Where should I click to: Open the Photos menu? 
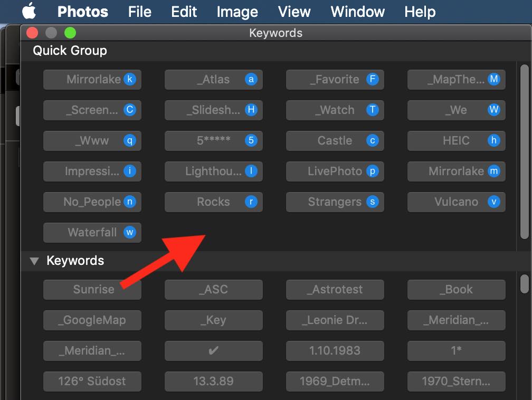point(83,12)
